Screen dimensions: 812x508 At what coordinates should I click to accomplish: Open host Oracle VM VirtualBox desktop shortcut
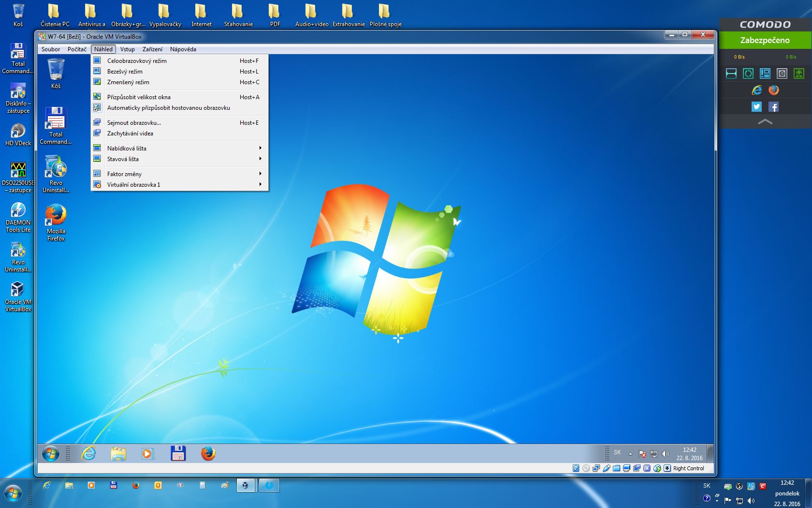click(x=18, y=297)
